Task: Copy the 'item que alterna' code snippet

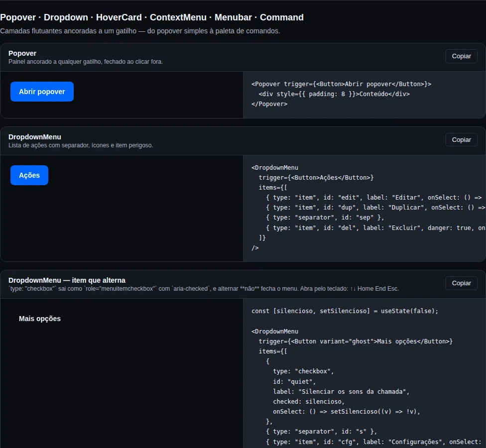Action: (461, 283)
